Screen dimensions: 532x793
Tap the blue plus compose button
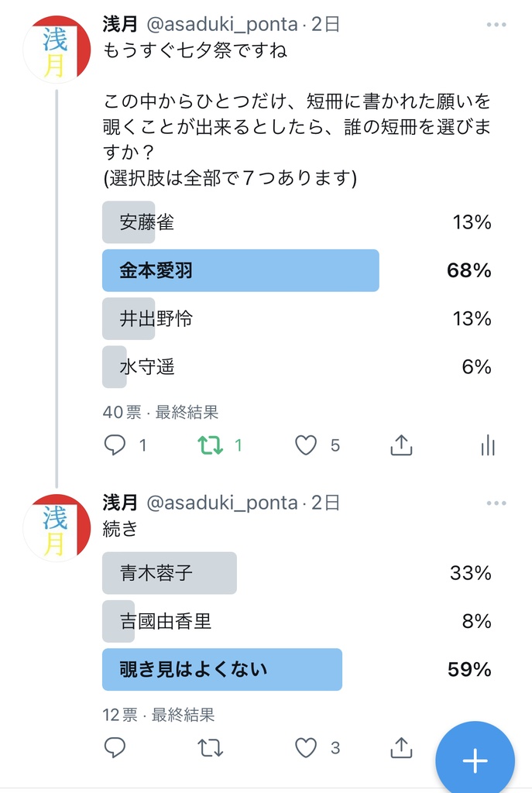point(475,760)
